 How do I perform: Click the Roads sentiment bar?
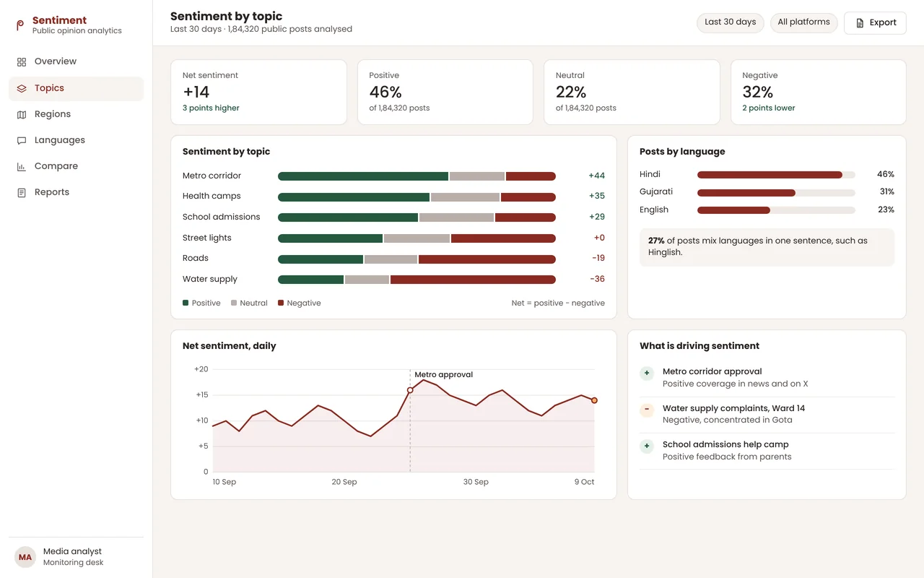point(417,259)
